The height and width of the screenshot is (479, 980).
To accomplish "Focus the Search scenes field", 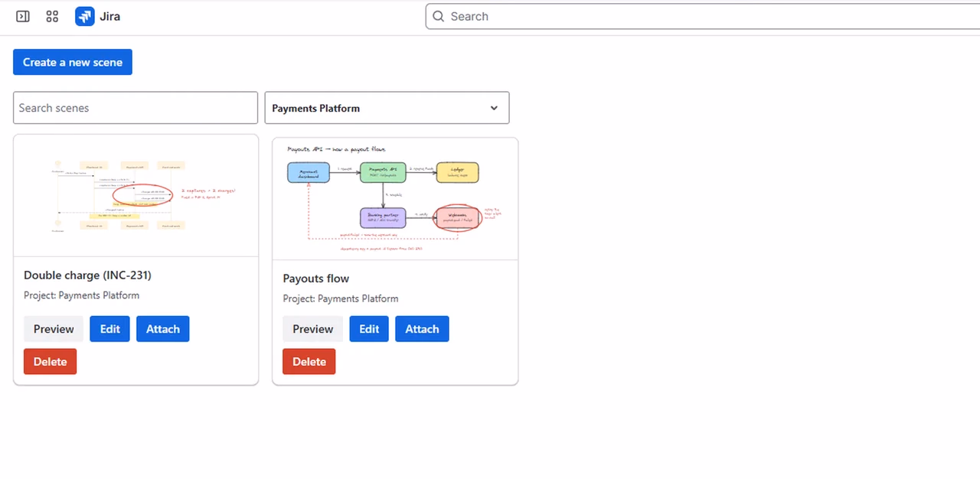I will 136,108.
